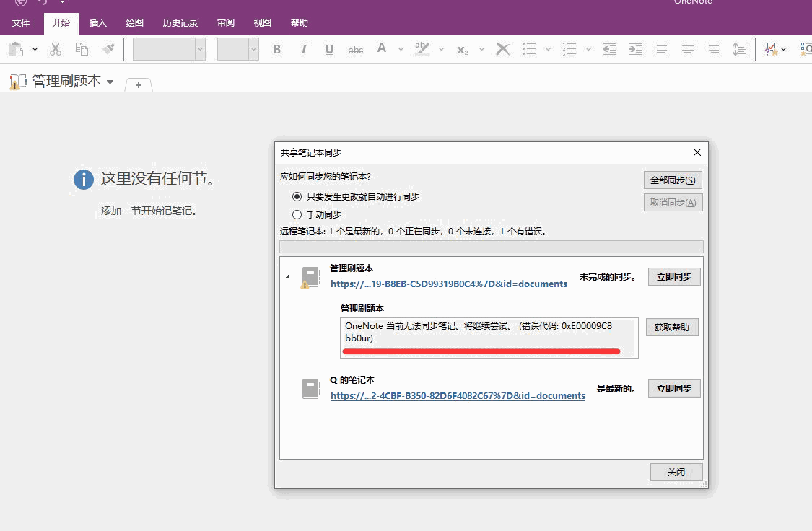Align text left
The width and height of the screenshot is (812, 531).
(x=661, y=49)
